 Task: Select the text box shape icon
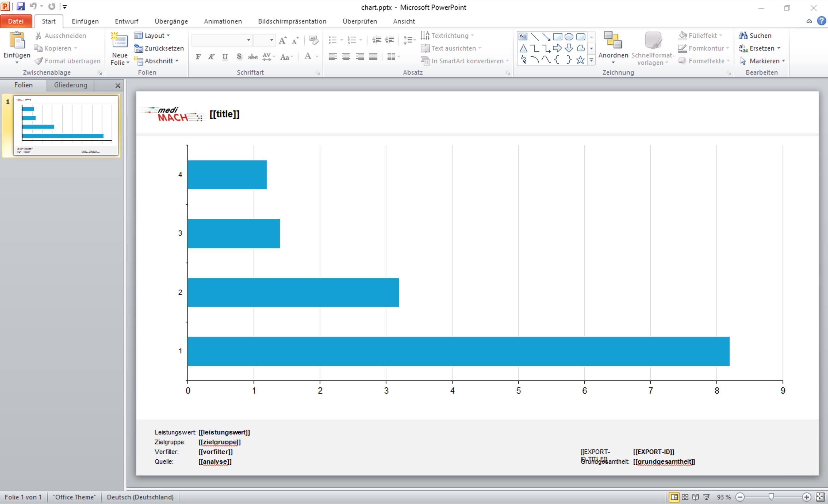523,36
